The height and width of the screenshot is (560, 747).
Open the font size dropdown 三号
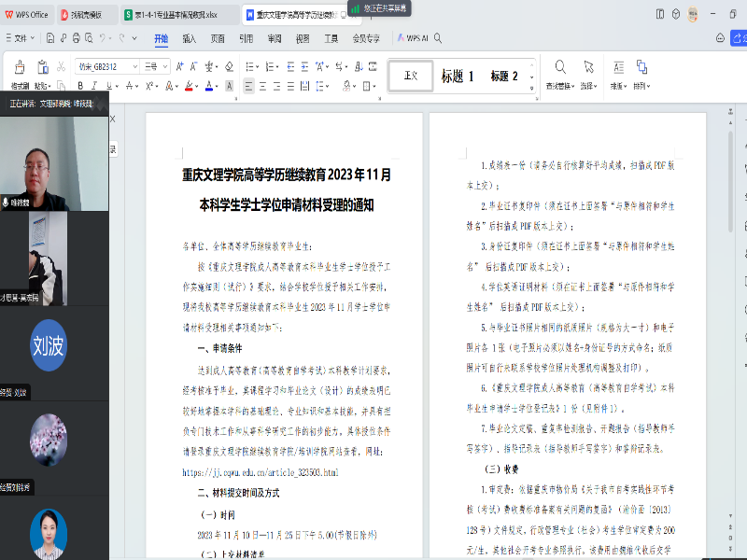[x=154, y=67]
